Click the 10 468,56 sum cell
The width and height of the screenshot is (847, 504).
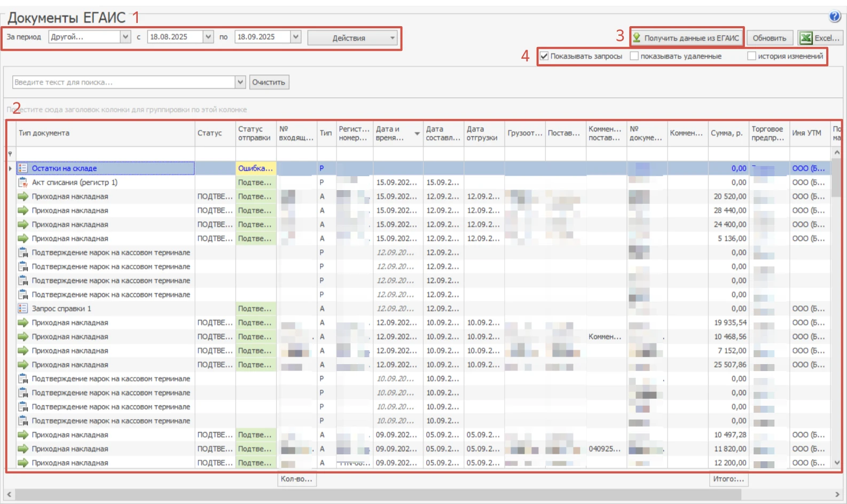point(728,336)
